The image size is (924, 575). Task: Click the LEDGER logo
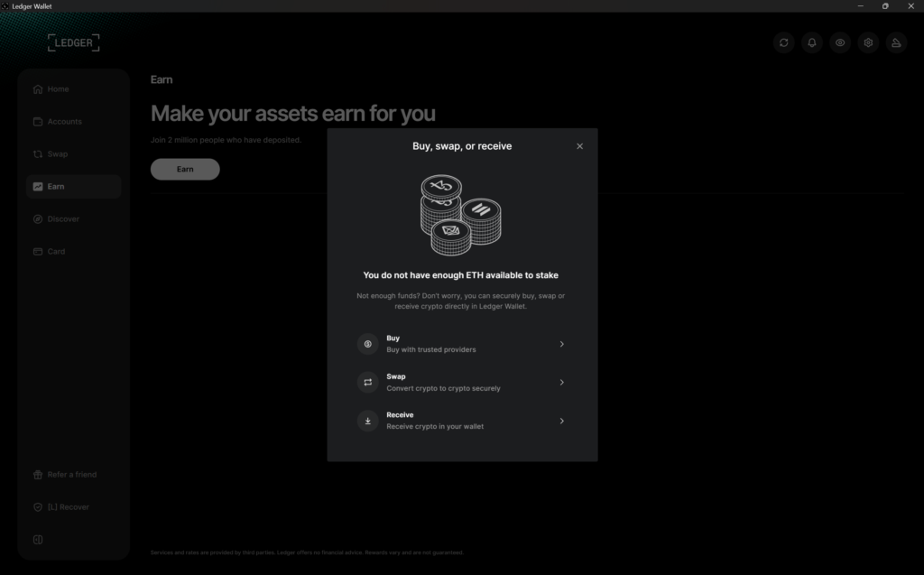point(74,42)
